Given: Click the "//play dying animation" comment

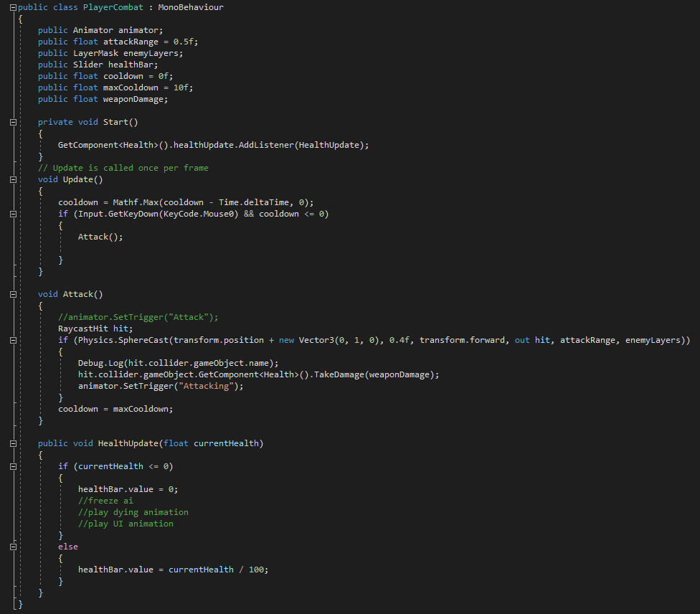Looking at the screenshot, I should coord(133,512).
